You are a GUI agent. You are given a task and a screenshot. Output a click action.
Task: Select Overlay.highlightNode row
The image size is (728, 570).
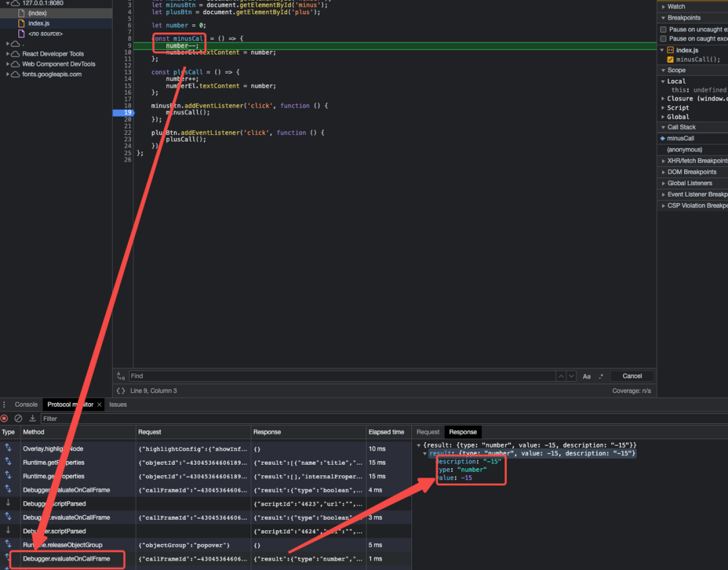[x=206, y=449]
